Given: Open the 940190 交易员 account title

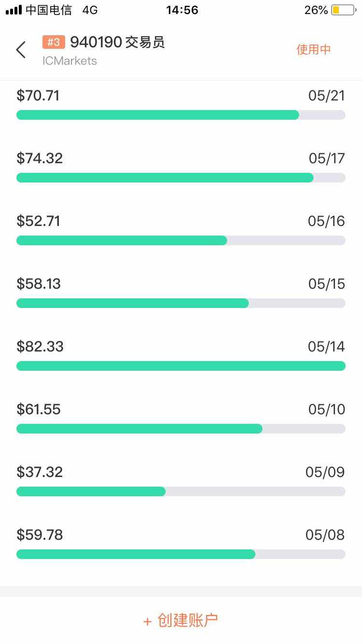Looking at the screenshot, I should 118,42.
